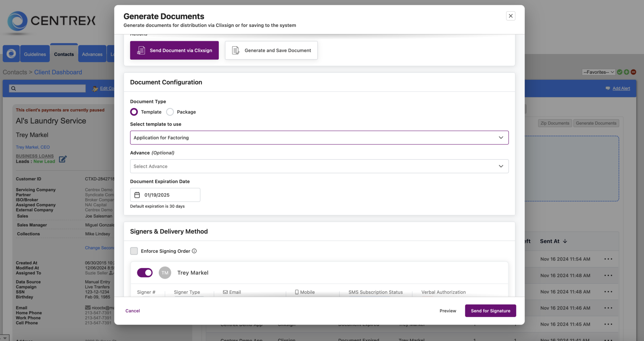The image size is (644, 341).
Task: Click the info icon next to Enforce Signing Order
Action: (x=194, y=251)
